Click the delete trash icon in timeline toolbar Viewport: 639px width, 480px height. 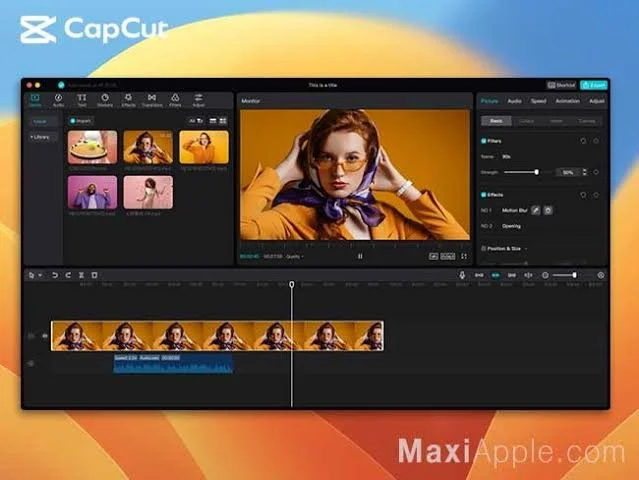(x=94, y=275)
